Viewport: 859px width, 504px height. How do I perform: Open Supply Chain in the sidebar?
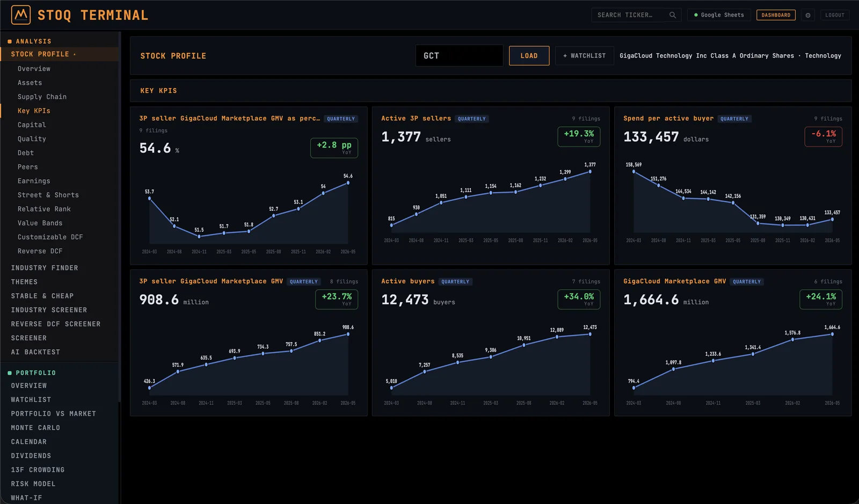tap(42, 97)
